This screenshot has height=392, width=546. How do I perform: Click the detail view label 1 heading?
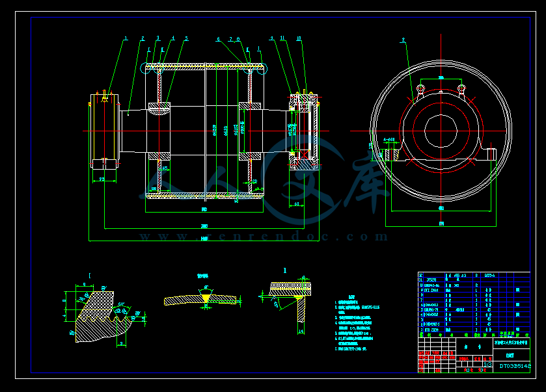pyautogui.click(x=285, y=270)
